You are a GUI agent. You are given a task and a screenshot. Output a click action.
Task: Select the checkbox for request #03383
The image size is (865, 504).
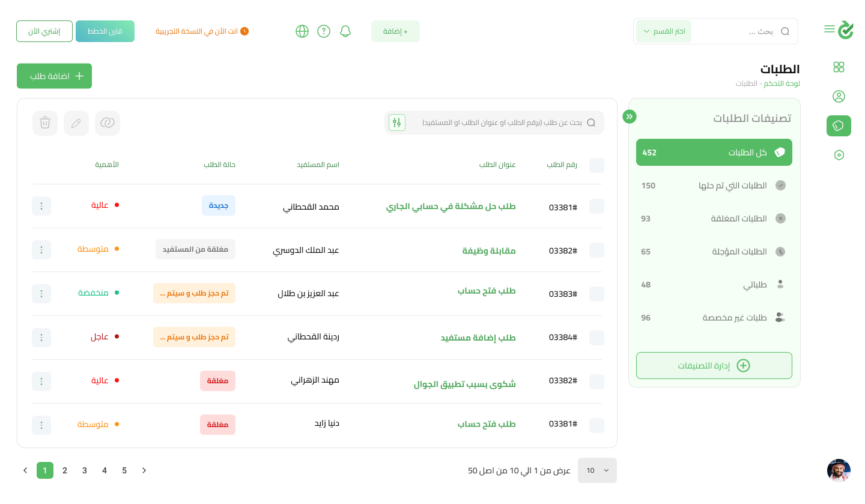pos(596,294)
